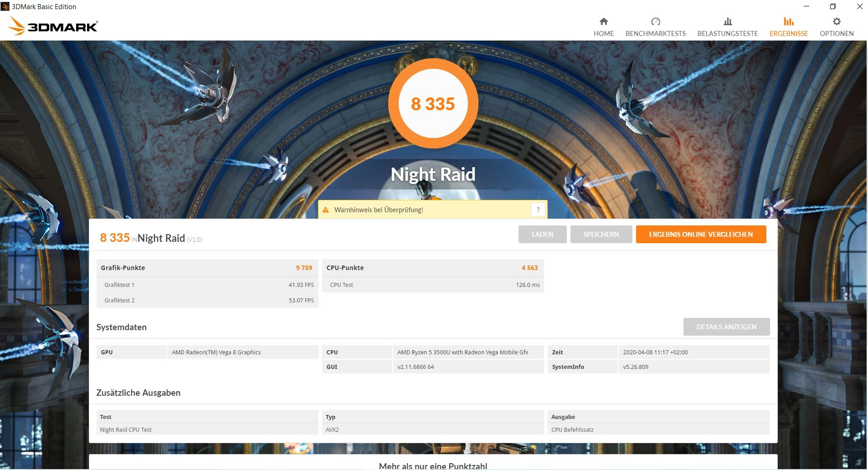Switch to BENCHMARKTESTS tab
The image size is (868, 470).
pos(656,27)
